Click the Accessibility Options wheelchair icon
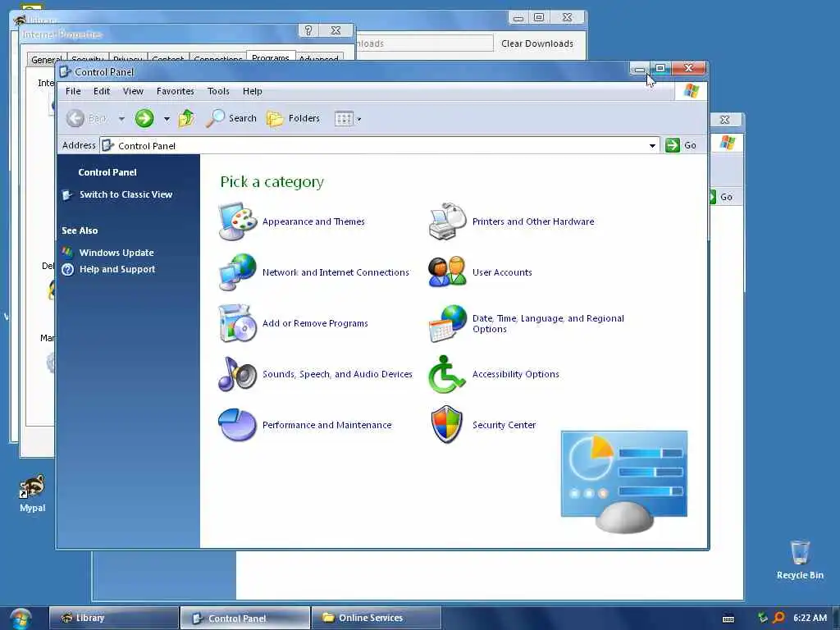Viewport: 840px width, 630px height. pos(448,374)
